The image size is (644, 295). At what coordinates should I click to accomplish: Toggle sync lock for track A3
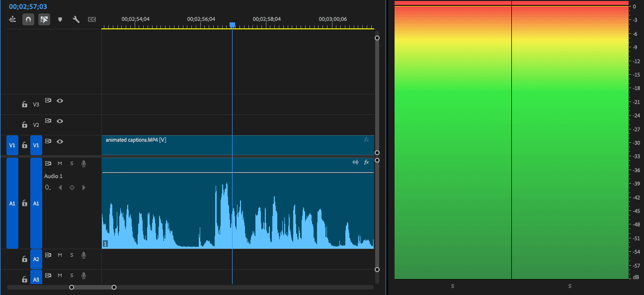coord(48,275)
